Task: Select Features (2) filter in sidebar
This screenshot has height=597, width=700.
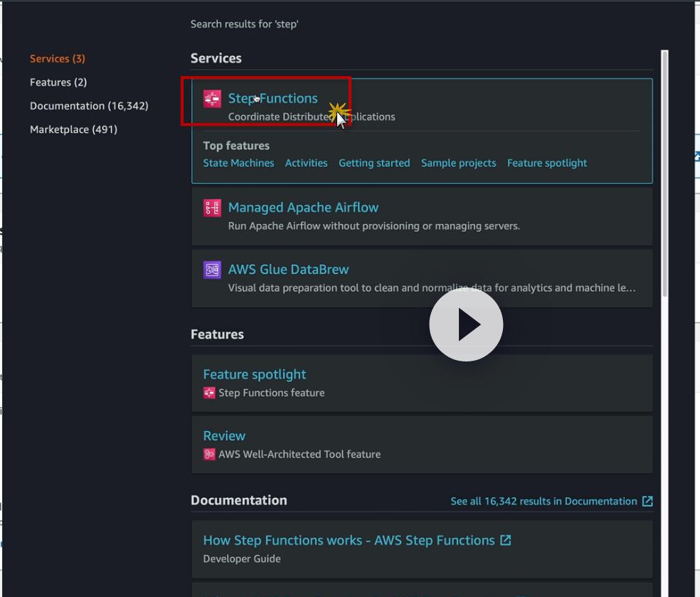Action: pyautogui.click(x=58, y=82)
